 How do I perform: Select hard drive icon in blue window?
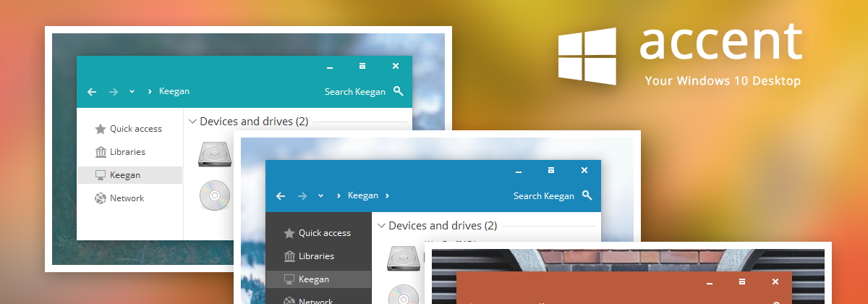(x=403, y=258)
